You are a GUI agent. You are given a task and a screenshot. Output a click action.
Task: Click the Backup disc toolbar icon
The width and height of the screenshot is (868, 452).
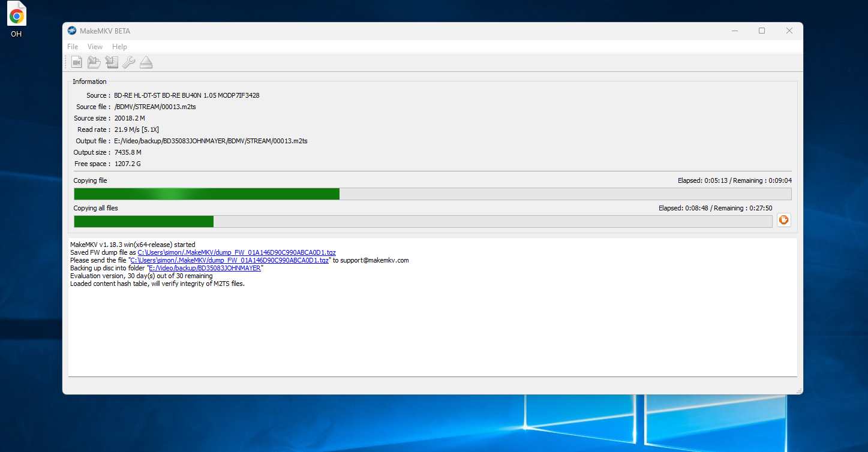pos(112,62)
